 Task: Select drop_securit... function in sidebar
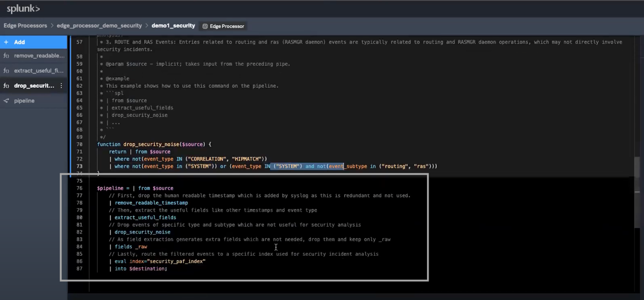point(33,85)
